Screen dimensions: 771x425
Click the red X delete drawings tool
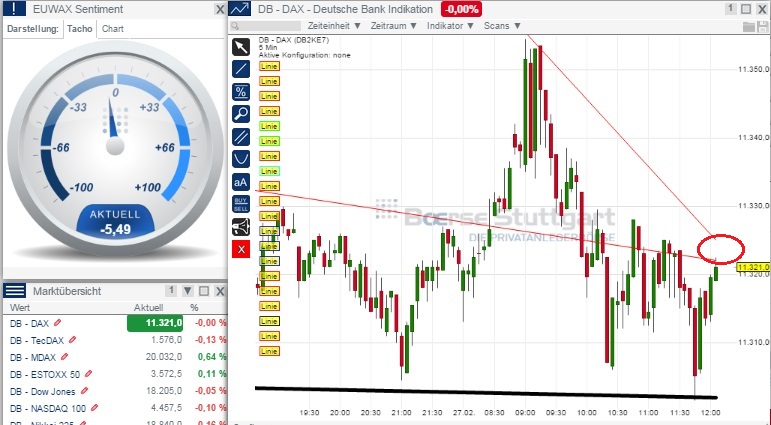(x=241, y=249)
